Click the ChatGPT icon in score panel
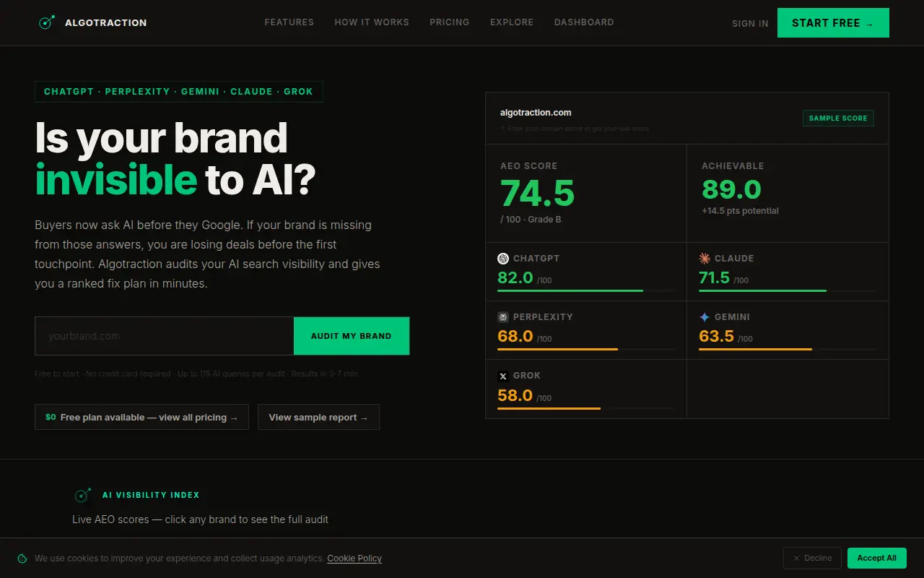Viewport: 924px width, 578px height. [x=503, y=259]
